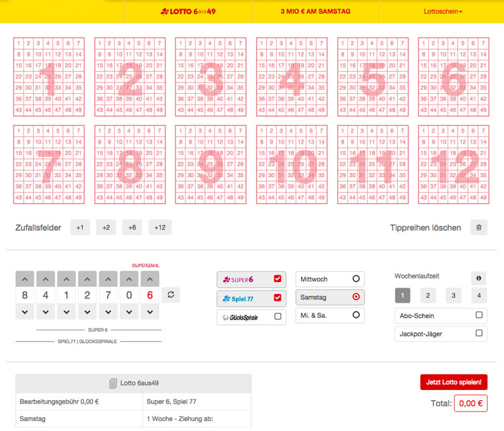Add six random fields with +6
The image size is (504, 431).
[x=132, y=228]
